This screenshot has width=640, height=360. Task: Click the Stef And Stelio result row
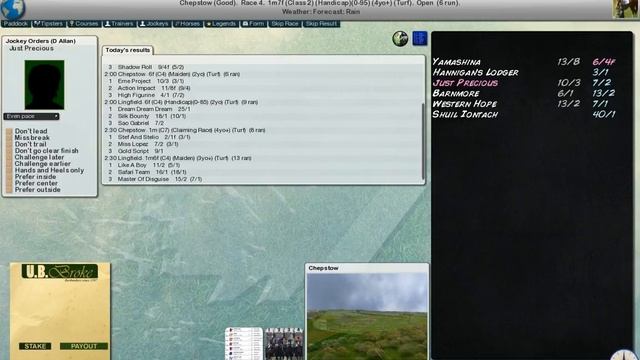click(263, 137)
